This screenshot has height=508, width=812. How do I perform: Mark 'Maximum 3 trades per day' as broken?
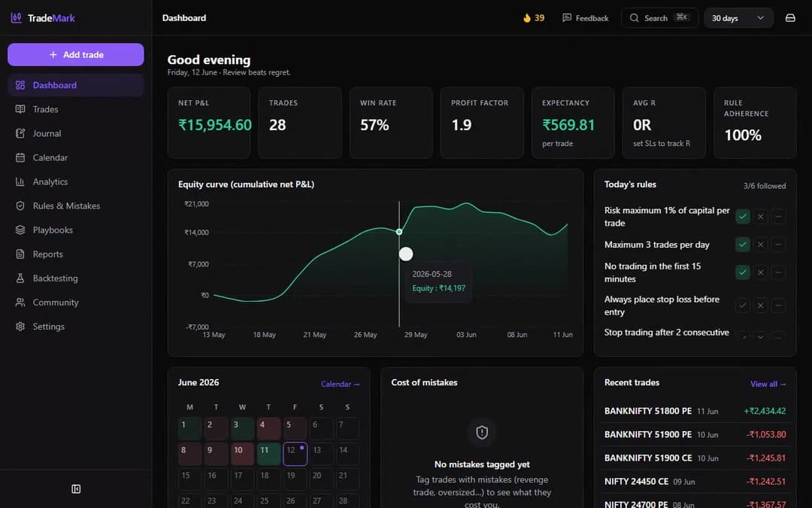tap(760, 245)
